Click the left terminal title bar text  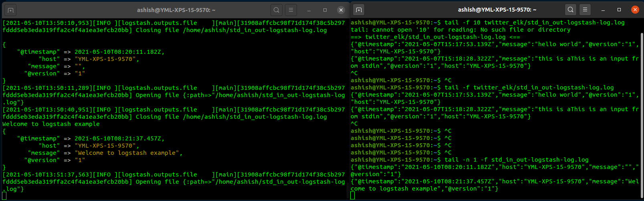(x=176, y=10)
